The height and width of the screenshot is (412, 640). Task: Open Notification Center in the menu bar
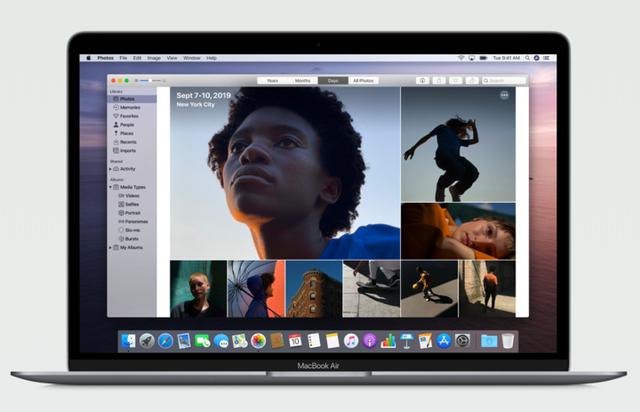(547, 58)
